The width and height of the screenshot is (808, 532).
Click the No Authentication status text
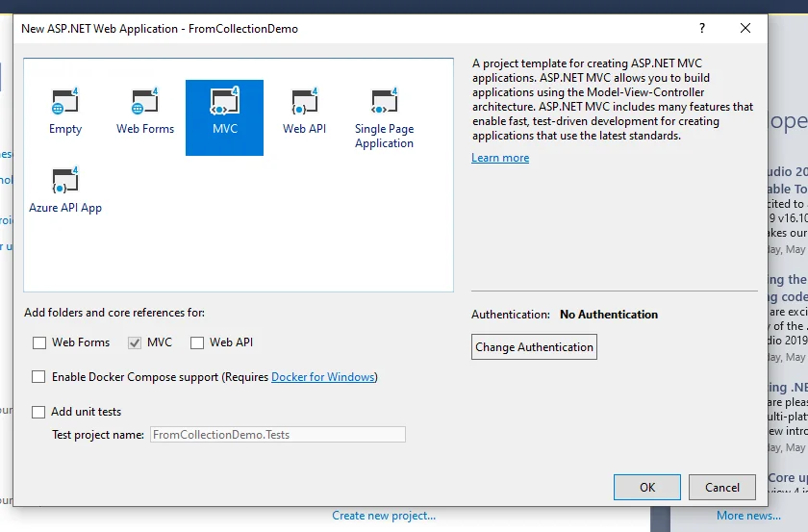609,315
